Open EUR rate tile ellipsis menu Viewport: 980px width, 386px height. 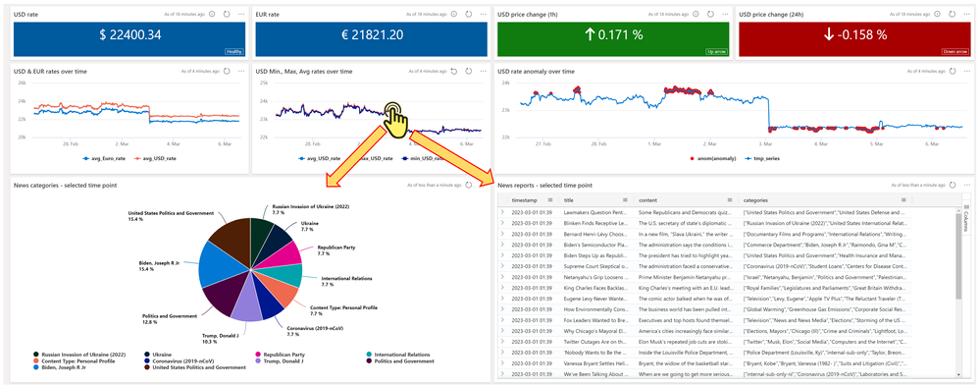[483, 13]
